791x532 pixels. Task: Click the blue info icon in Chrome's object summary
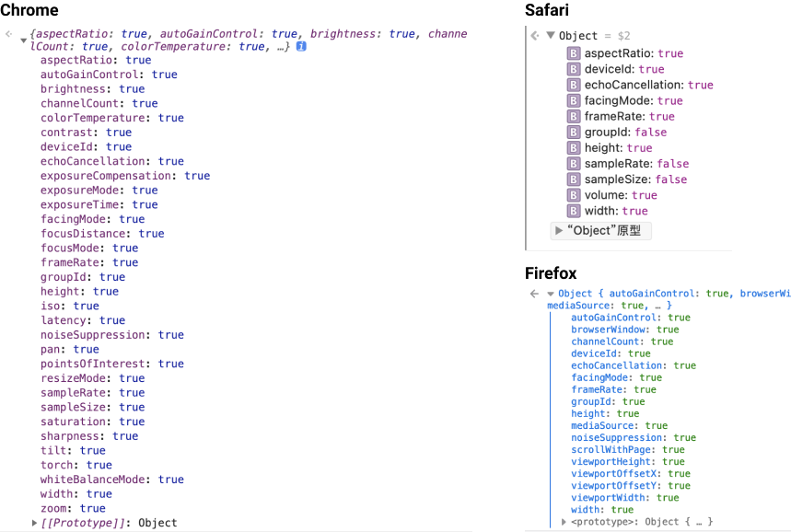tap(301, 46)
